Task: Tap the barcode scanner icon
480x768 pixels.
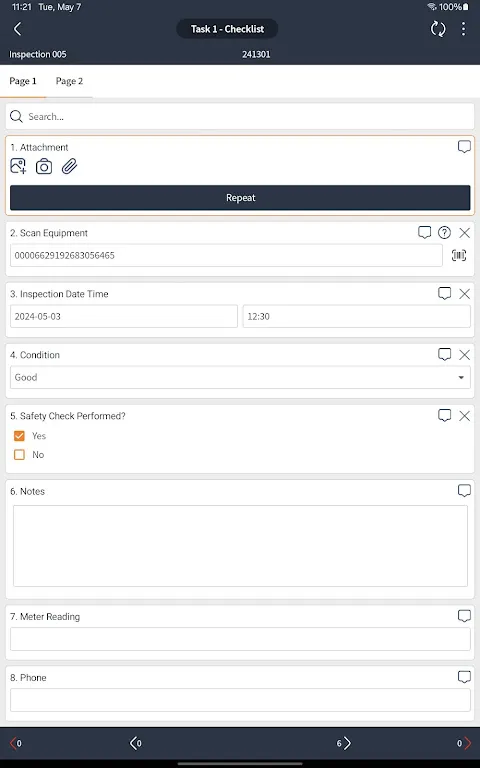Action: tap(459, 255)
